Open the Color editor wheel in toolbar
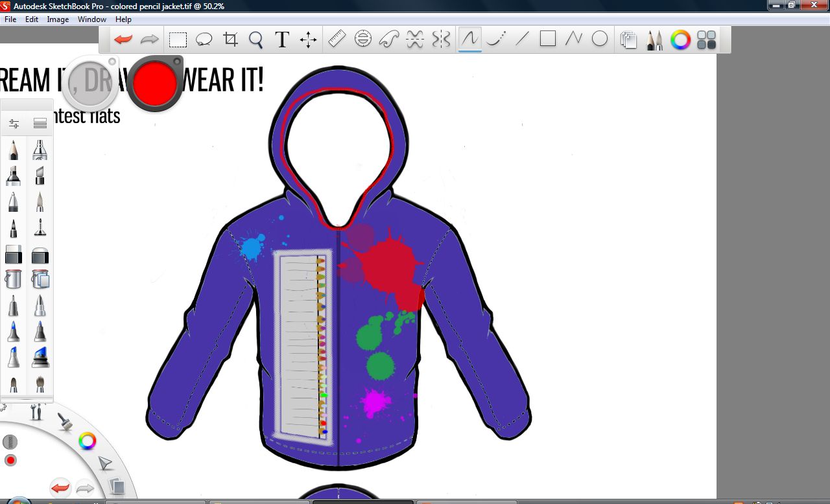830x504 pixels. point(680,40)
